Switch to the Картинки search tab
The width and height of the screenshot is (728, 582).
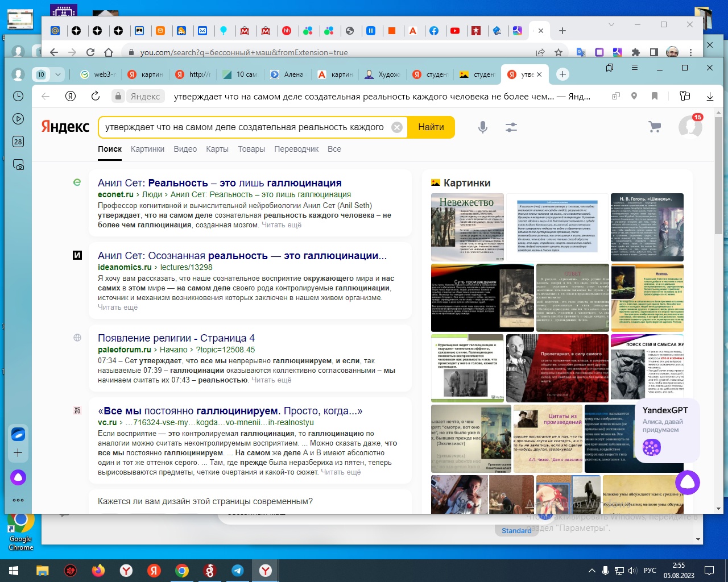tap(147, 149)
